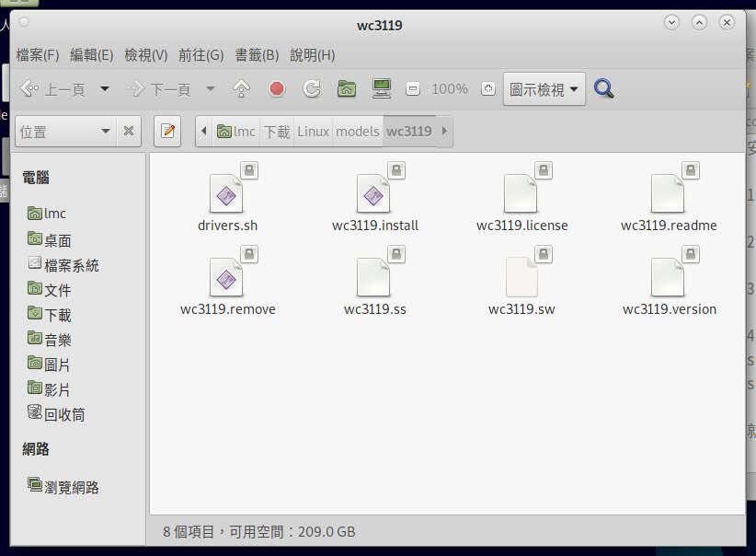Screen dimensions: 756x556
Task: Click the 電腦 sidebar section heading
Action: click(36, 178)
